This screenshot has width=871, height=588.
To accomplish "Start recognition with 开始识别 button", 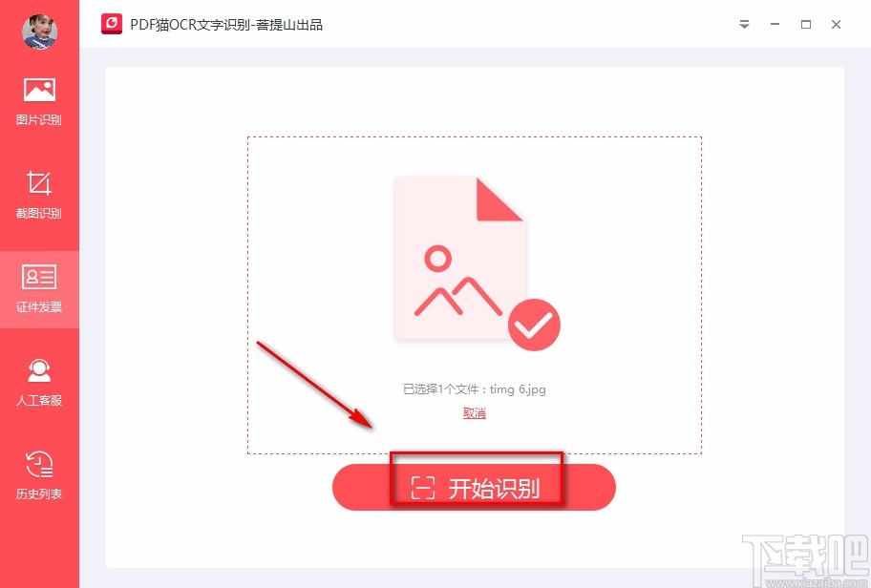I will click(474, 488).
